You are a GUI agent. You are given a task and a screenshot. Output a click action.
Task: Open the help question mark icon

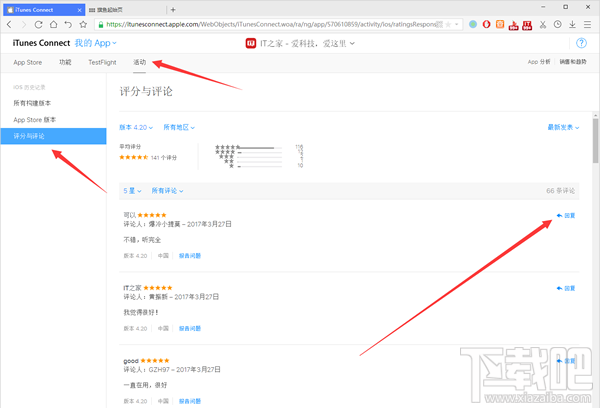[x=581, y=43]
